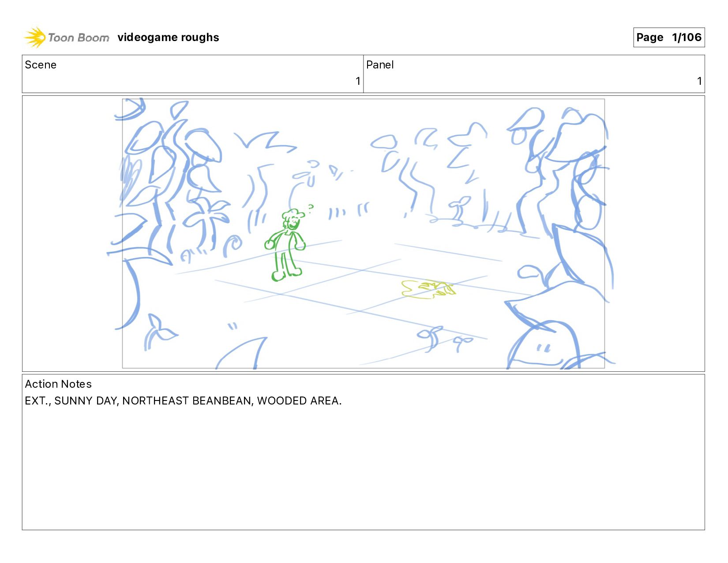This screenshot has width=728, height=563.
Task: Click the small sprout at bottom left
Action: pyautogui.click(x=160, y=332)
